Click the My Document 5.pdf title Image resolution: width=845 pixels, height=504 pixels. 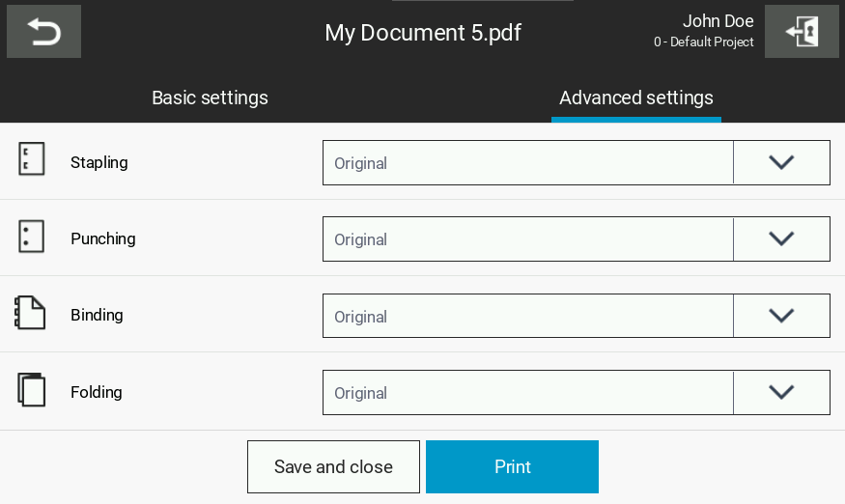[x=422, y=33]
